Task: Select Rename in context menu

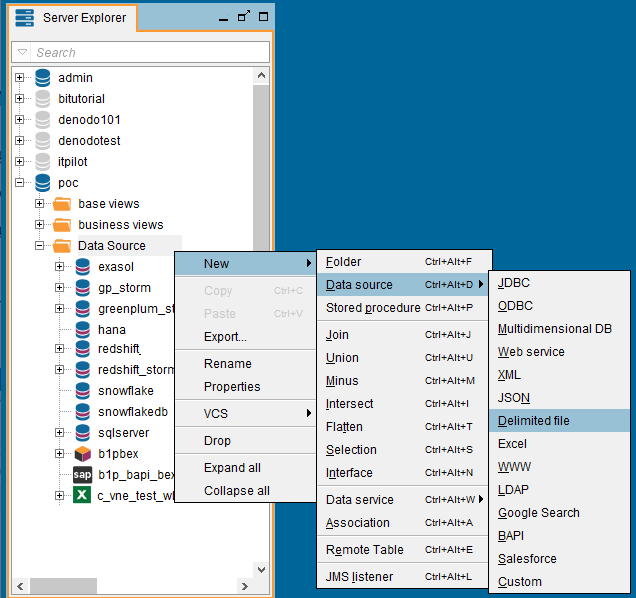Action: click(x=245, y=364)
